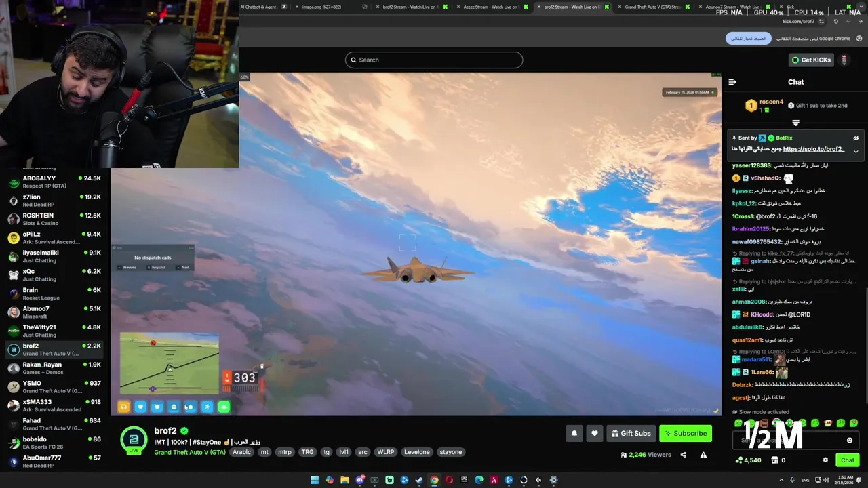Open the share stream icon
This screenshot has height=488, width=868.
[x=683, y=455]
